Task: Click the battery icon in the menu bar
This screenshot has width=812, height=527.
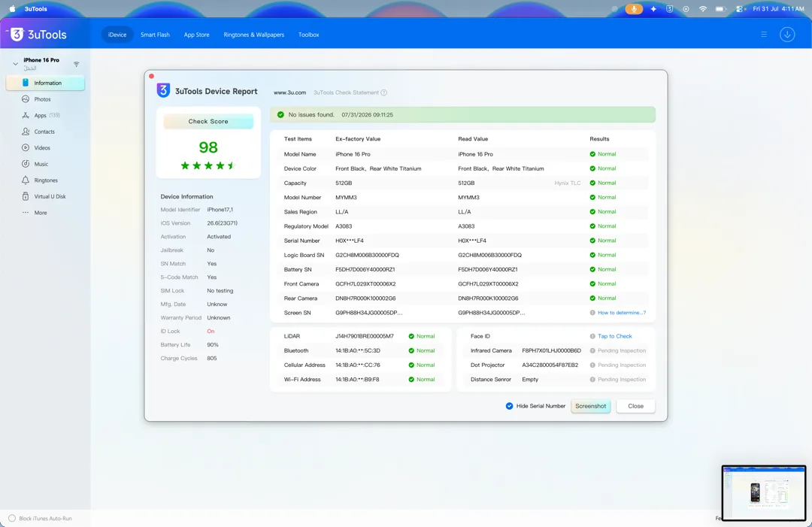Action: coord(720,9)
